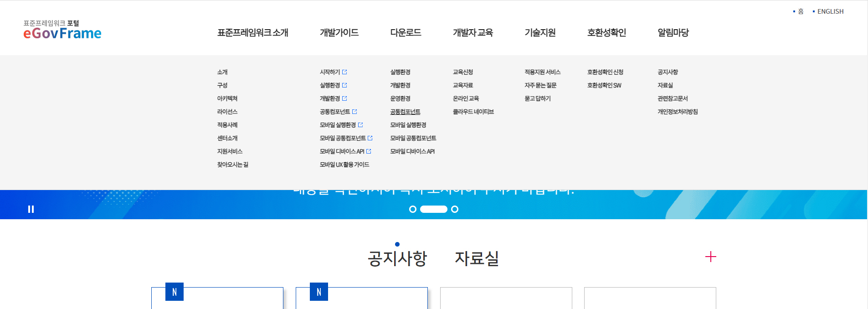Select the active middle slide indicator
Image resolution: width=868 pixels, height=309 pixels.
click(x=433, y=209)
